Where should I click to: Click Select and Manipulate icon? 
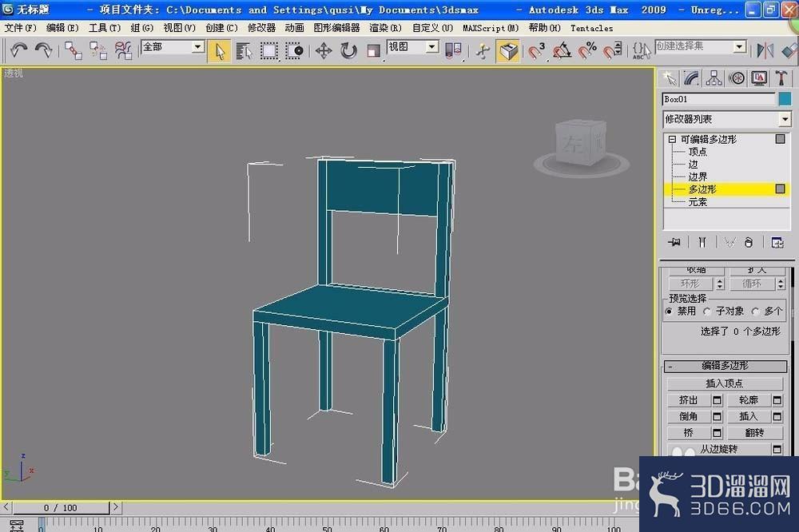(x=483, y=51)
